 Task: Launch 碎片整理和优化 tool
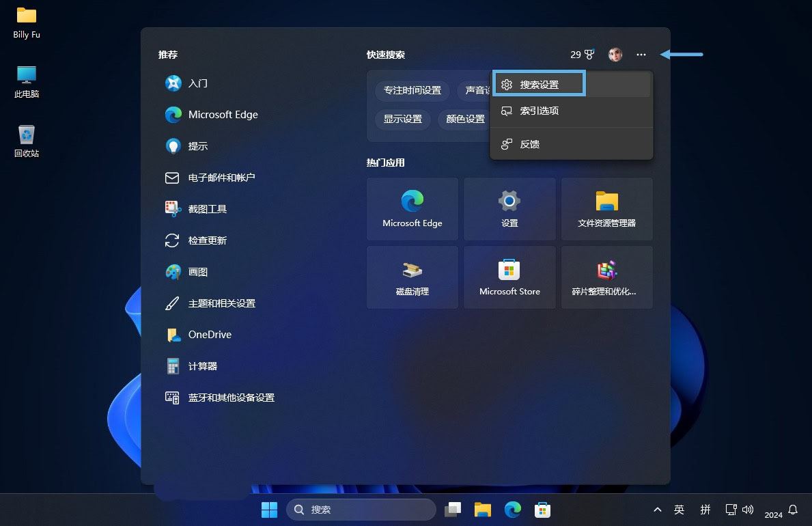(606, 277)
